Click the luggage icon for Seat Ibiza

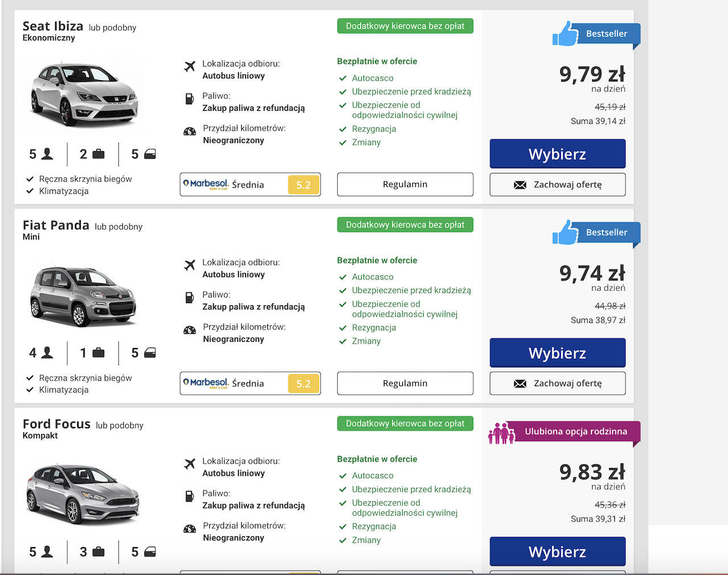pyautogui.click(x=98, y=154)
